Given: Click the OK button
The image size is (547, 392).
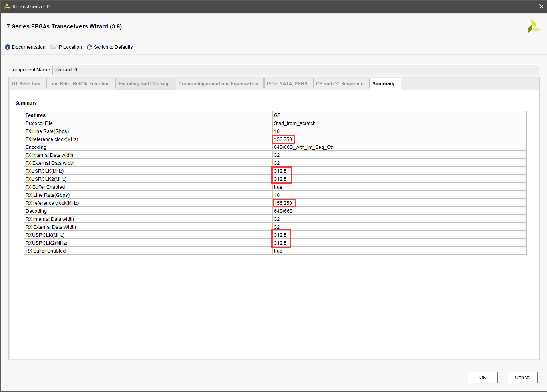Looking at the screenshot, I should coord(483,378).
